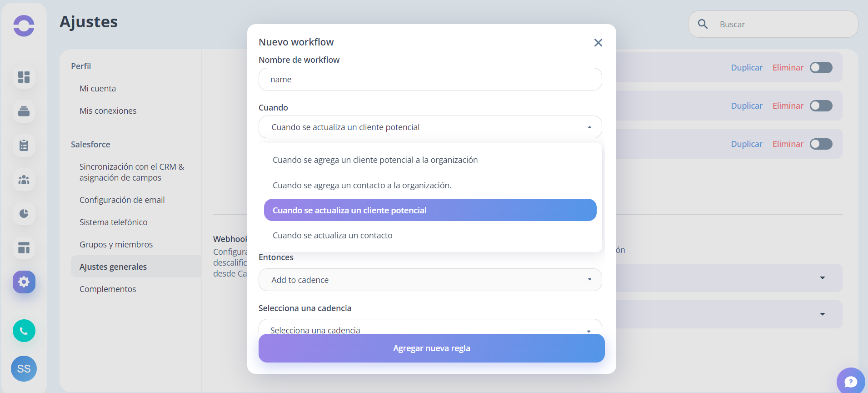Collapse the Cuando trigger dropdown
This screenshot has height=393, width=868.
point(430,127)
